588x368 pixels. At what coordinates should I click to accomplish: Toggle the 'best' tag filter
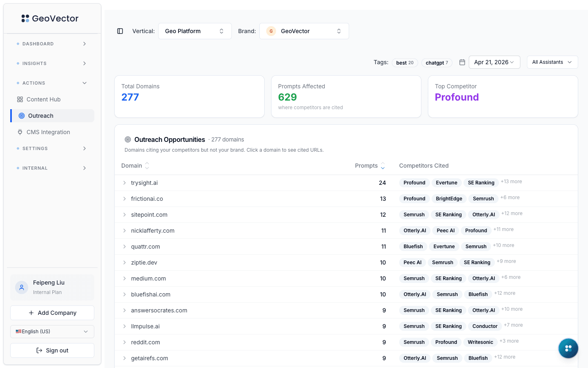pyautogui.click(x=405, y=62)
